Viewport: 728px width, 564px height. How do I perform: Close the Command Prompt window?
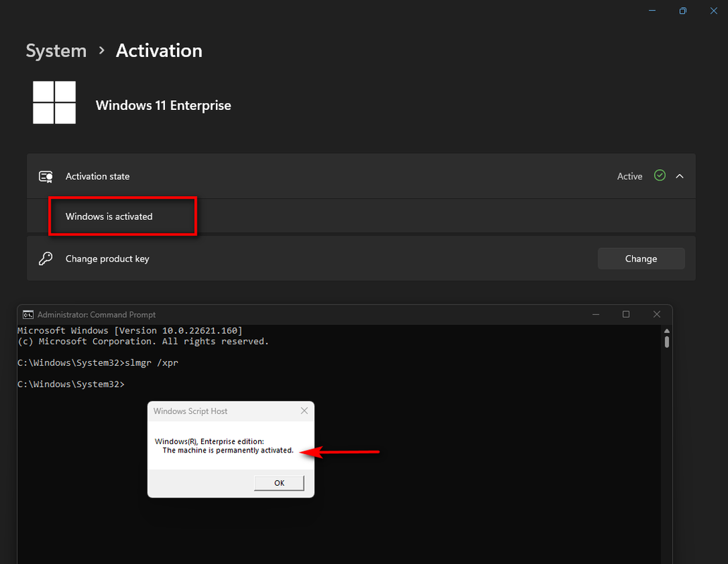pyautogui.click(x=657, y=314)
